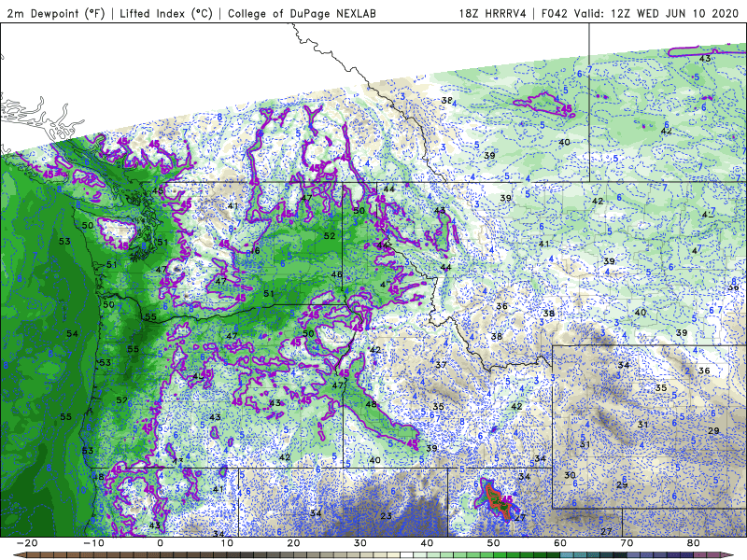Click the '20' colorbar tick label
The height and width of the screenshot is (560, 747).
click(x=293, y=543)
